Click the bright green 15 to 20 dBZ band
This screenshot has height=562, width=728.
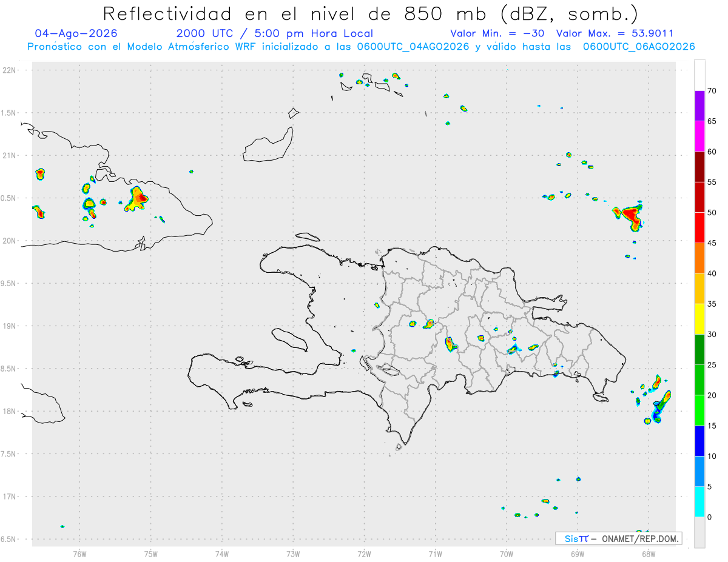pyautogui.click(x=699, y=410)
